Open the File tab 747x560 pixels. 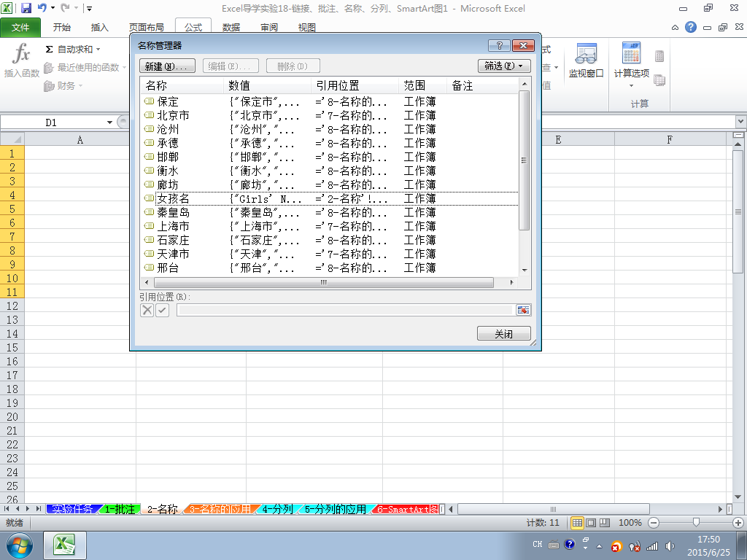pos(20,27)
